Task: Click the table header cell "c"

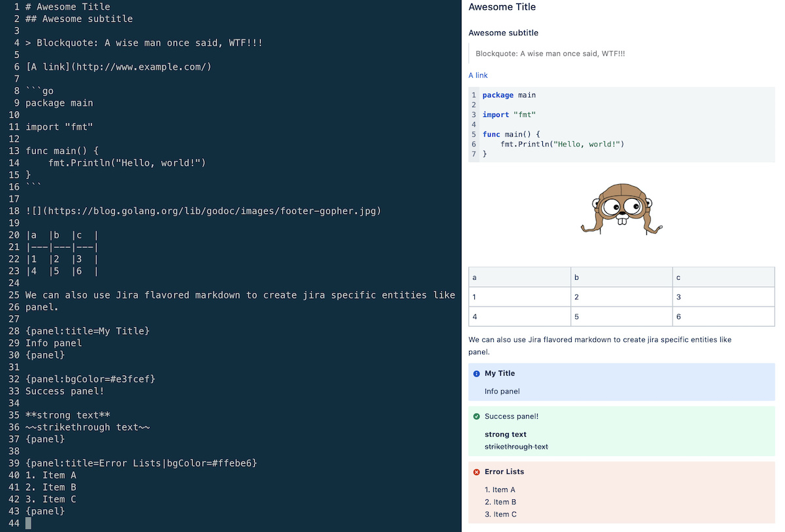Action: (678, 277)
